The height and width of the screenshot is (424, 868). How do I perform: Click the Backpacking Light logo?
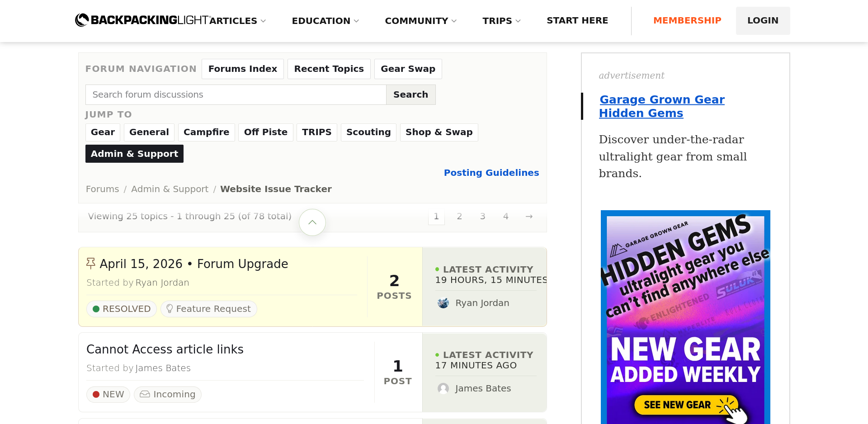[142, 20]
